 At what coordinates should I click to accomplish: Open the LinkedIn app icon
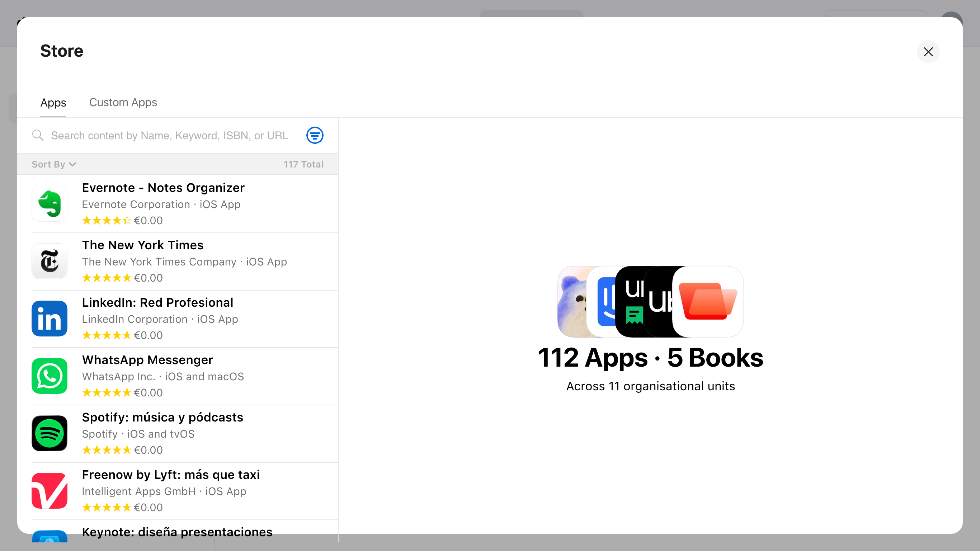click(50, 319)
